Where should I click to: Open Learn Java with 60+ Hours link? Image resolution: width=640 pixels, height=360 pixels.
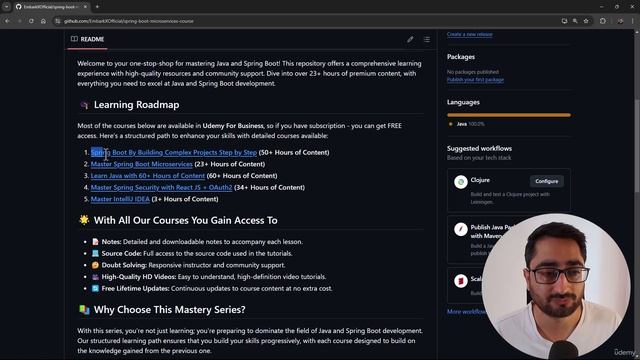148,176
